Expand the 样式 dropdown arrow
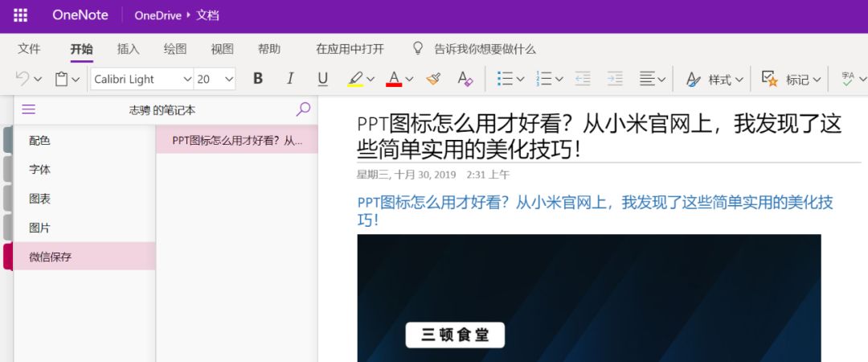 [x=739, y=80]
